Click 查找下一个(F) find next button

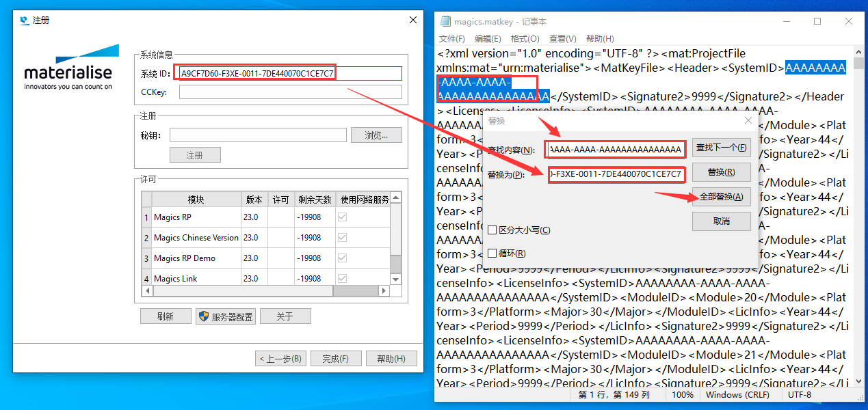click(722, 147)
